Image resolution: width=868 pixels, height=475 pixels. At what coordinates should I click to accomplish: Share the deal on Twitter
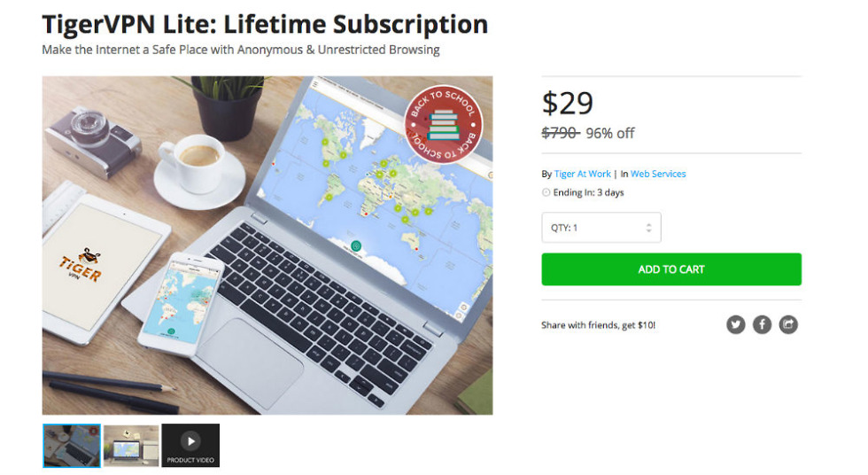click(x=736, y=324)
